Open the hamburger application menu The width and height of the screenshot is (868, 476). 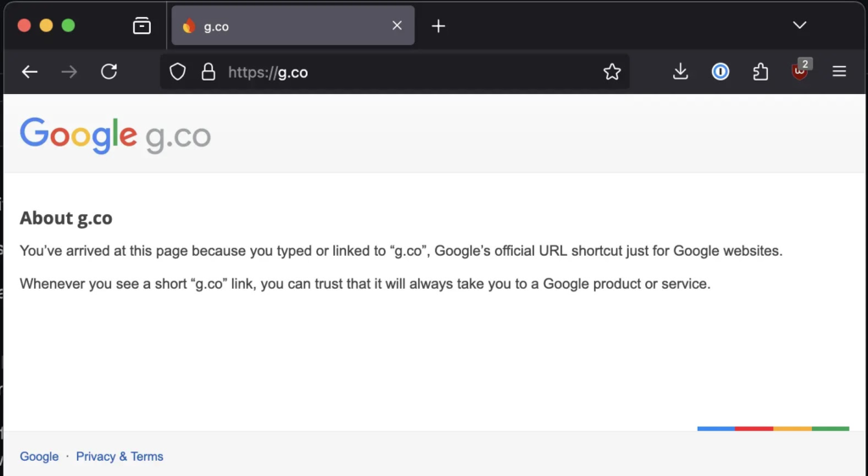[839, 72]
